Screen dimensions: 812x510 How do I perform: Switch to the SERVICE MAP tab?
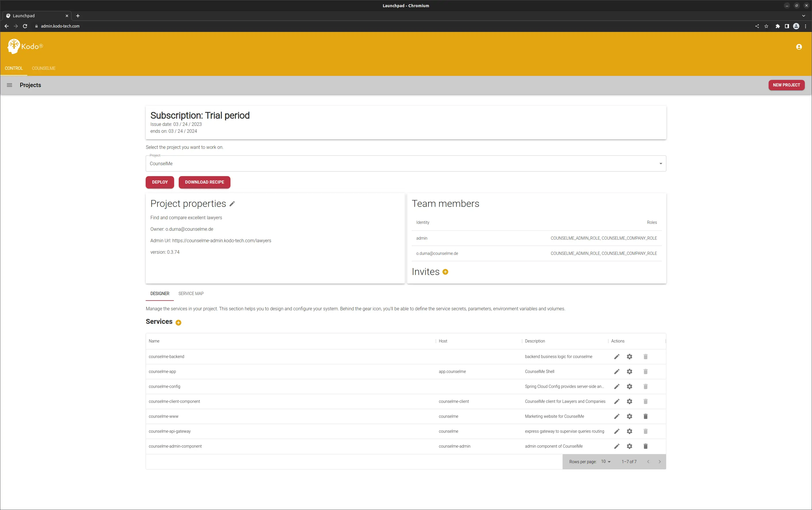191,293
